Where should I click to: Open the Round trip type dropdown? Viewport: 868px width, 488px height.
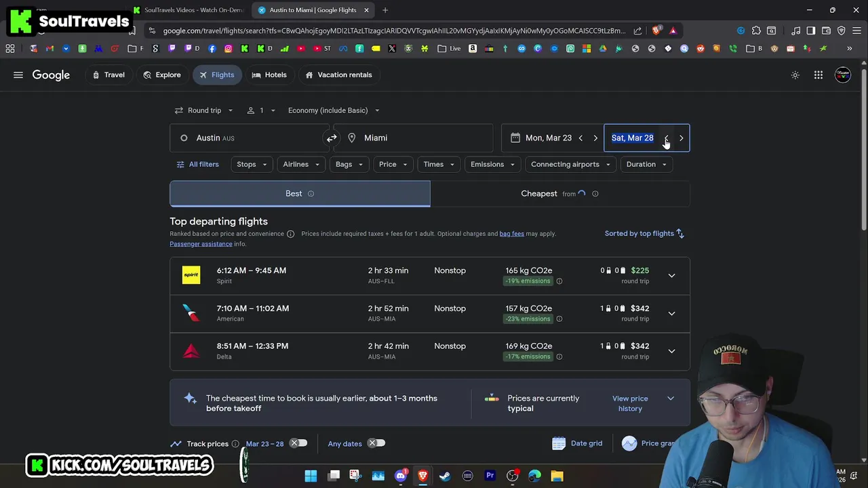pyautogui.click(x=203, y=110)
